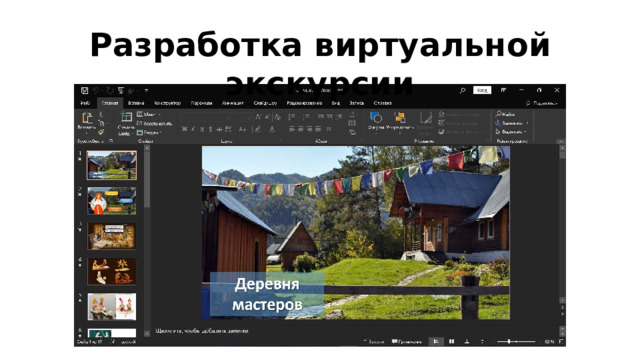Select slide 2 thumbnail with girl
Screen dimensions: 640x360
[x=112, y=201]
